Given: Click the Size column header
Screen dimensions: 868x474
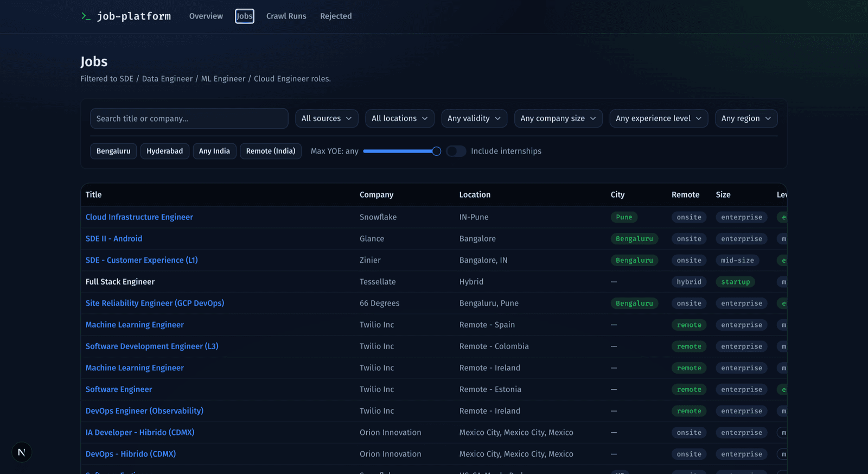Looking at the screenshot, I should point(723,194).
